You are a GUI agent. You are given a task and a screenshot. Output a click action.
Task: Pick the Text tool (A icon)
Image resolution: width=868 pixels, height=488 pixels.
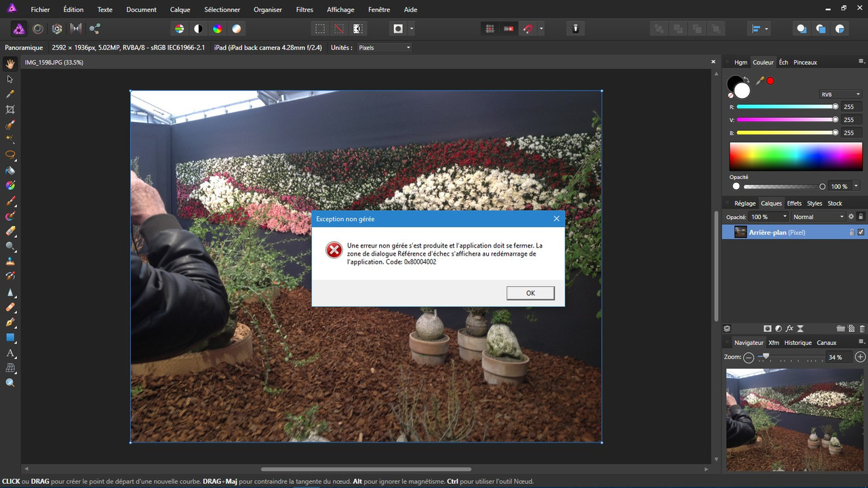pyautogui.click(x=10, y=353)
